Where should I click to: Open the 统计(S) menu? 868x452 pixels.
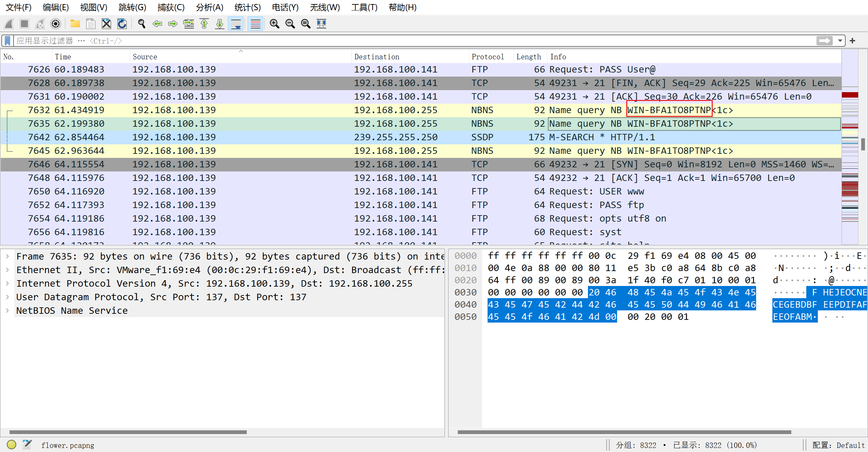[248, 7]
